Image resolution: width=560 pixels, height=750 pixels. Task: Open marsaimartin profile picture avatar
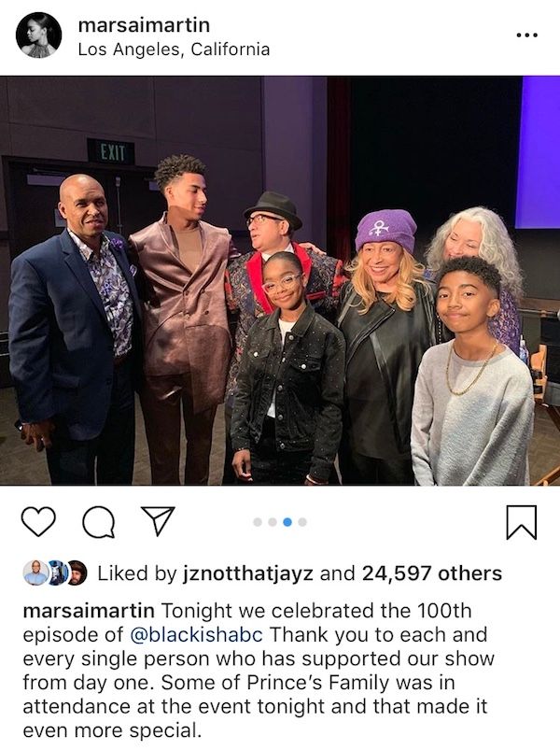coord(38,35)
